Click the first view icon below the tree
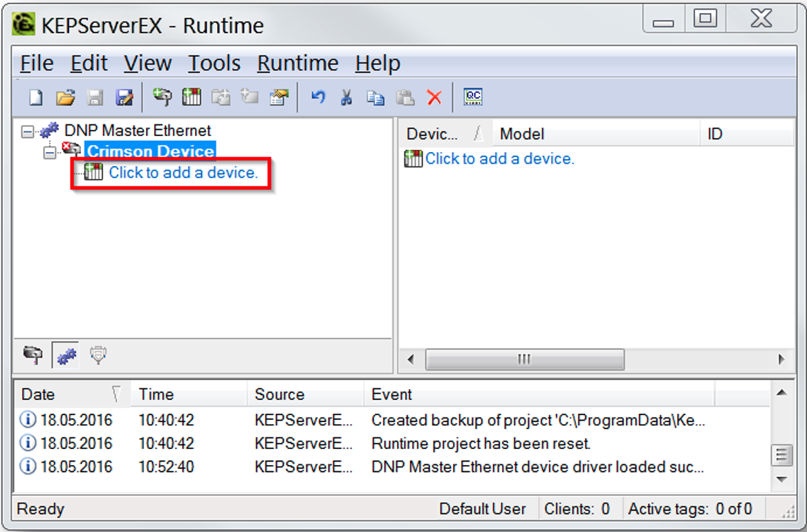Image resolution: width=807 pixels, height=532 pixels. point(33,354)
